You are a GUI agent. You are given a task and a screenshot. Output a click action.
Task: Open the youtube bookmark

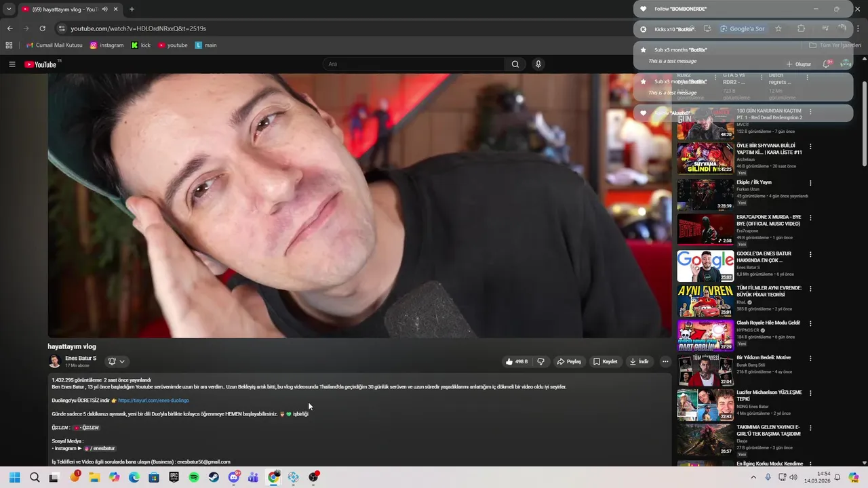pyautogui.click(x=173, y=45)
